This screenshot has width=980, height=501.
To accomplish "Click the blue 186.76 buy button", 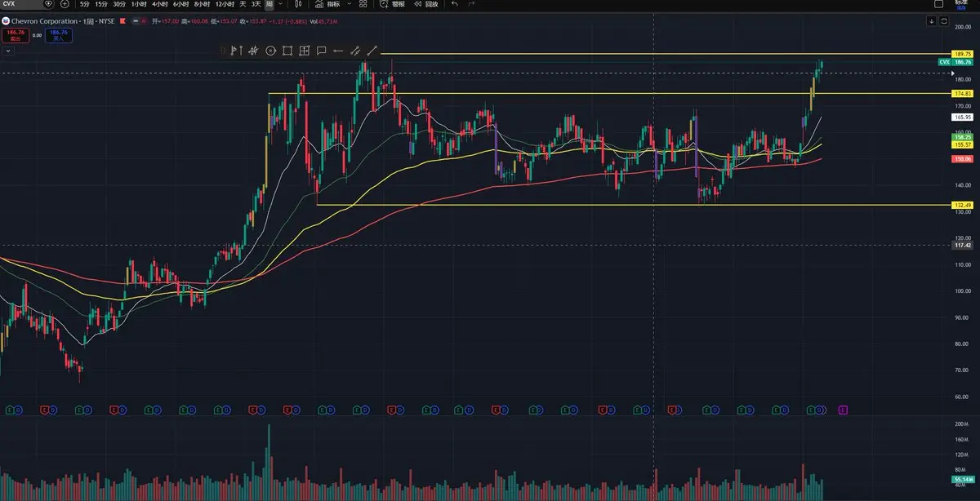I will (x=59, y=35).
